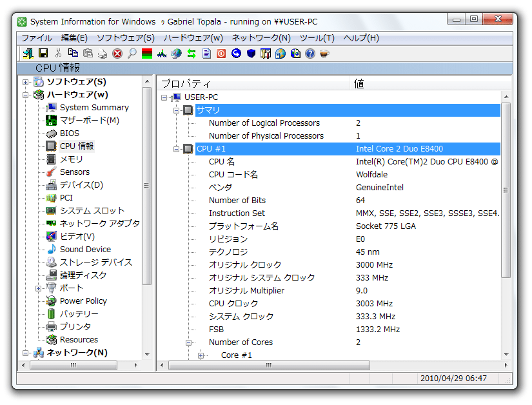Select Power Policy in the tree
Viewport: 532px width, 405px height.
[x=83, y=301]
